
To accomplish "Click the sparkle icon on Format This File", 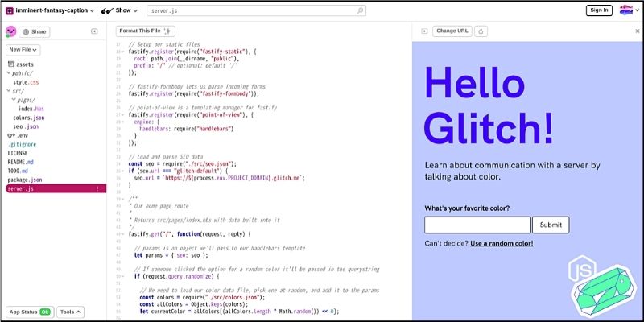I will click(x=167, y=31).
